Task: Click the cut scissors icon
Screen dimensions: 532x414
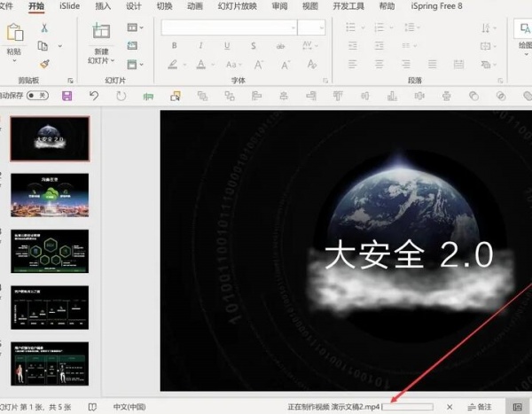Action: coord(44,27)
